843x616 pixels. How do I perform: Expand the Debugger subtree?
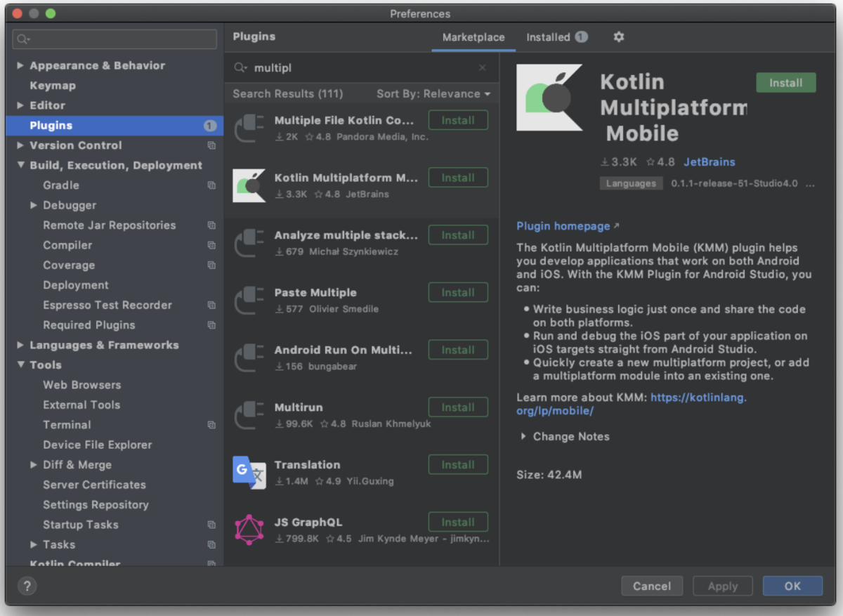[34, 205]
